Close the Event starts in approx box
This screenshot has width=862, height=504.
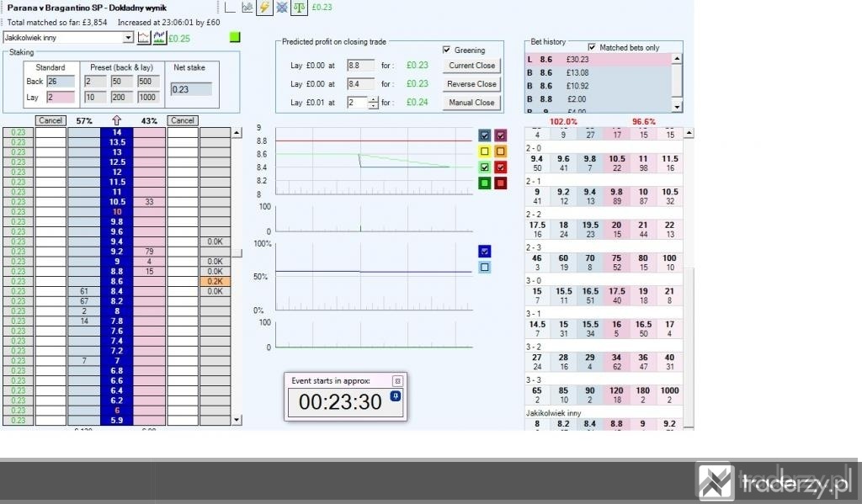click(397, 381)
